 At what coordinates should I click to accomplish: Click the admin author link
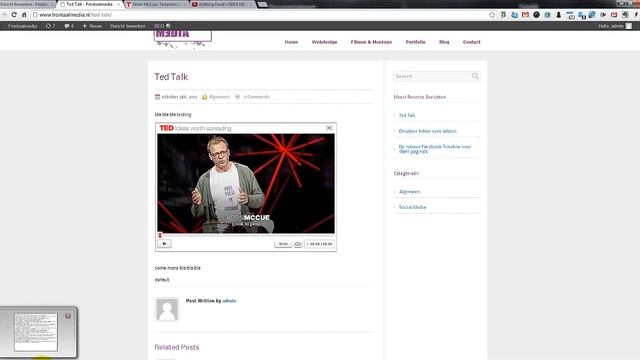coord(229,301)
